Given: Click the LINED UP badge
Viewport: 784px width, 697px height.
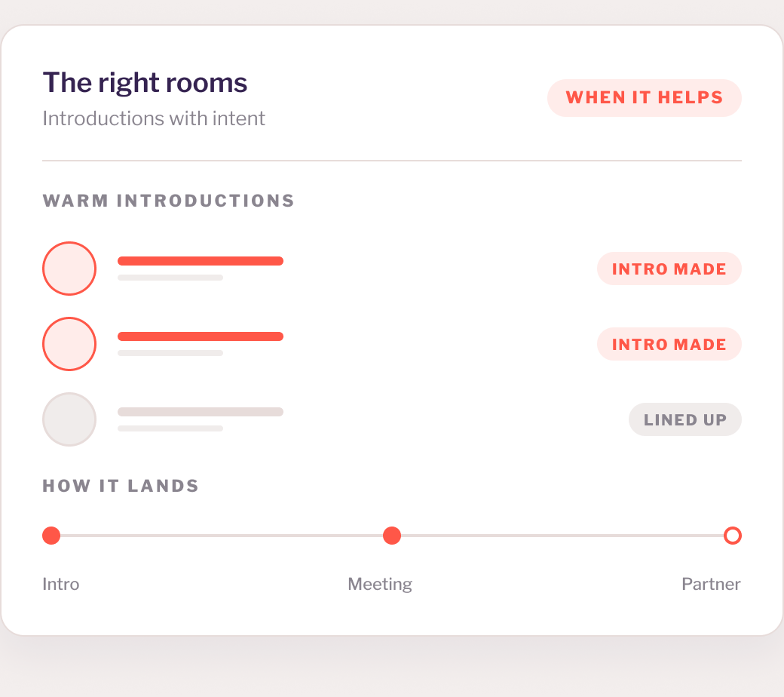Looking at the screenshot, I should [x=685, y=419].
